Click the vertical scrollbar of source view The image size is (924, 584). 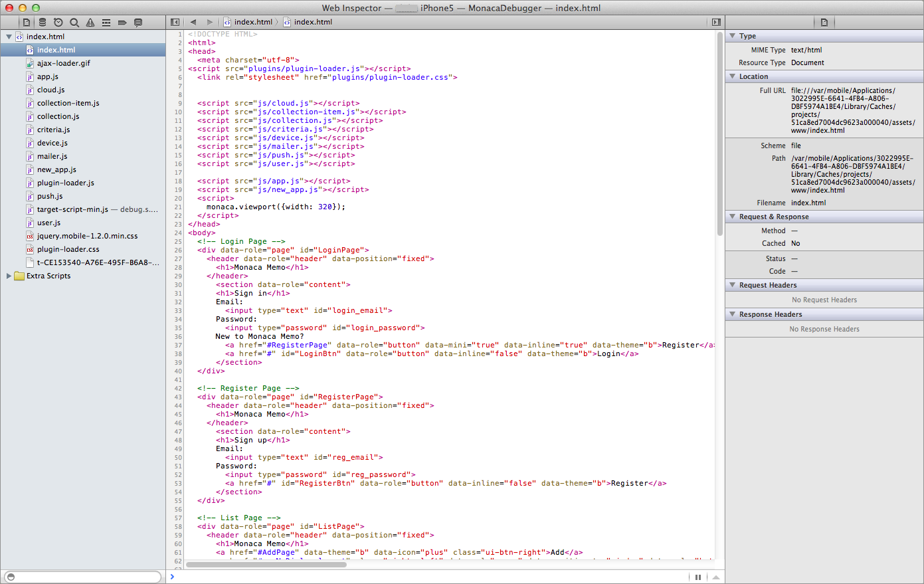(x=719, y=133)
